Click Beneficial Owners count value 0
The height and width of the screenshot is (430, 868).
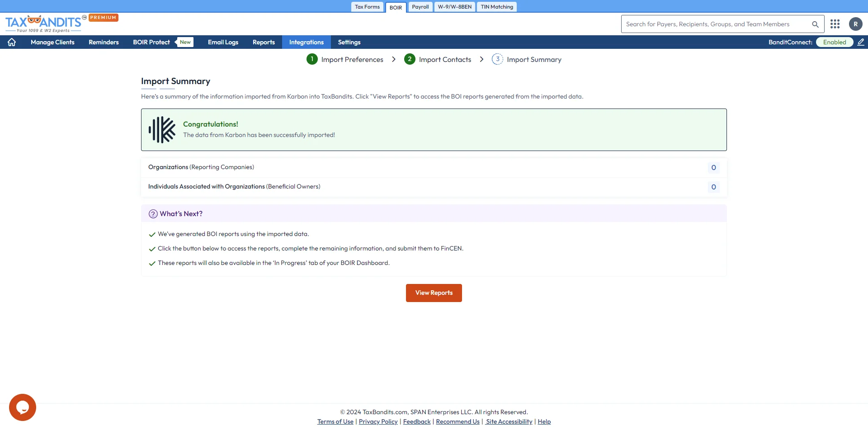(713, 187)
